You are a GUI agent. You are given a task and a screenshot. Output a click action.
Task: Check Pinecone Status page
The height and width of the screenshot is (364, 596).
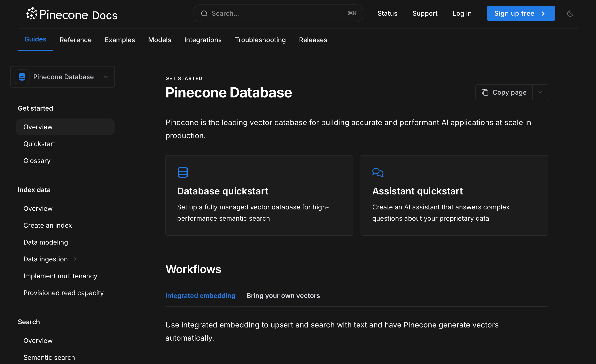[x=387, y=13]
